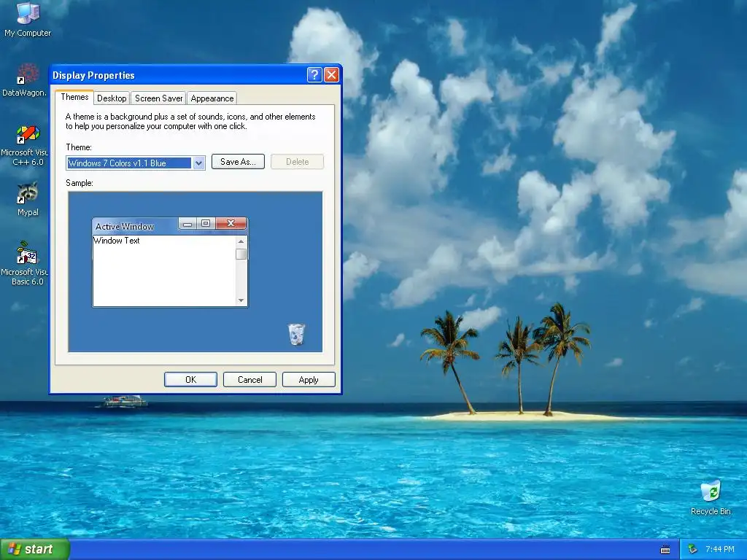The width and height of the screenshot is (747, 560).
Task: Close the Display Properties dialog
Action: pos(332,75)
